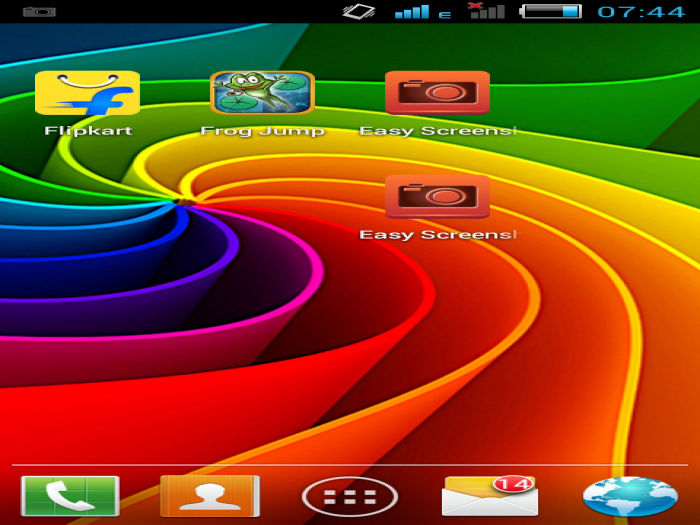This screenshot has width=700, height=525.
Task: Launch the Browser globe icon in dock
Action: click(630, 496)
